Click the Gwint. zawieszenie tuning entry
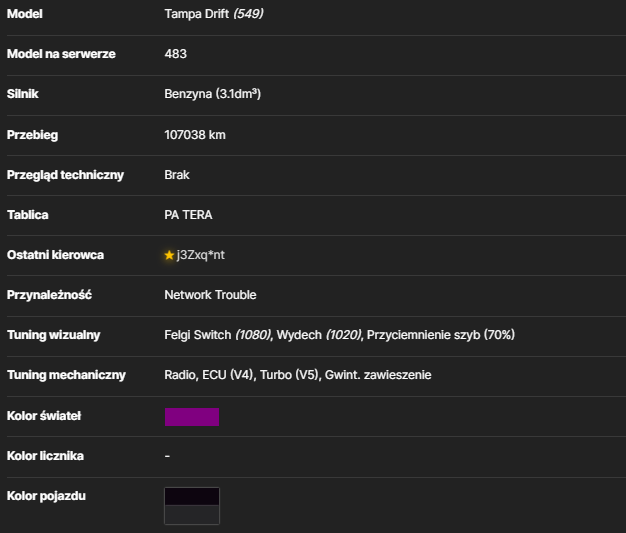 coord(378,375)
